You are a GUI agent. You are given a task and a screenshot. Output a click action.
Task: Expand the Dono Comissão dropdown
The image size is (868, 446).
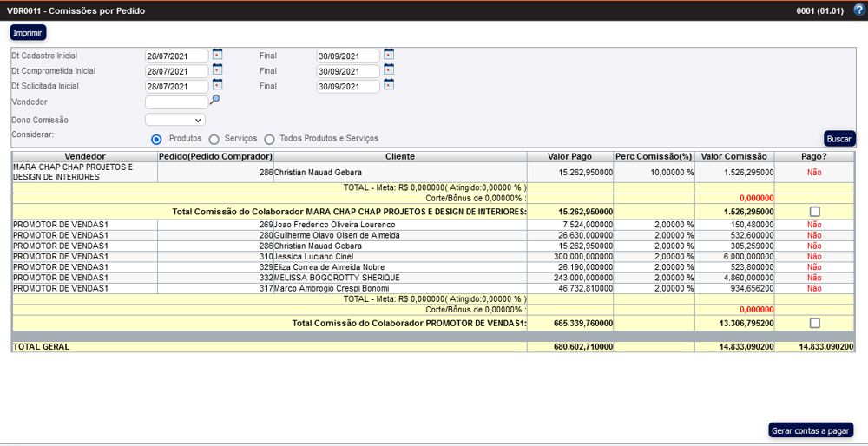pos(175,120)
